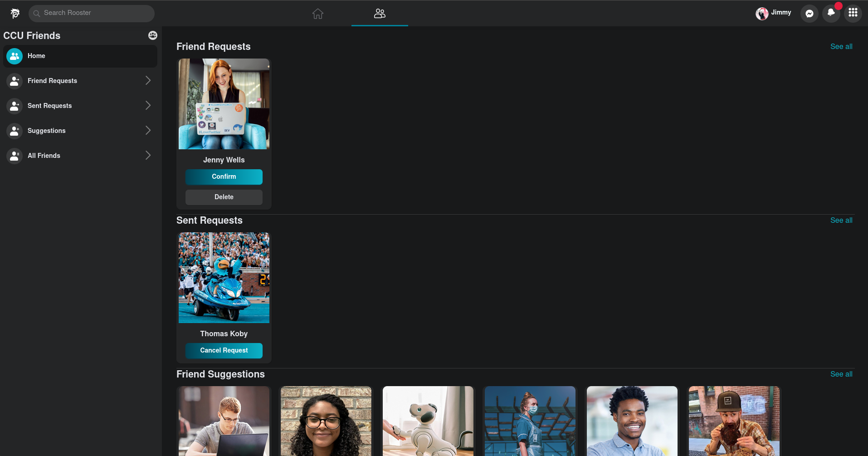The height and width of the screenshot is (456, 868).
Task: Open suggestion of student with laptop
Action: point(224,421)
